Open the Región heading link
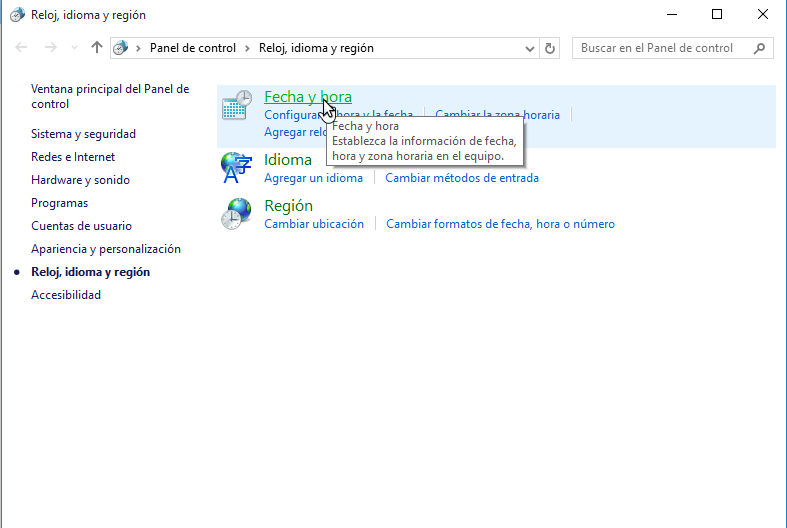Viewport: 787px width, 528px height. 288,206
